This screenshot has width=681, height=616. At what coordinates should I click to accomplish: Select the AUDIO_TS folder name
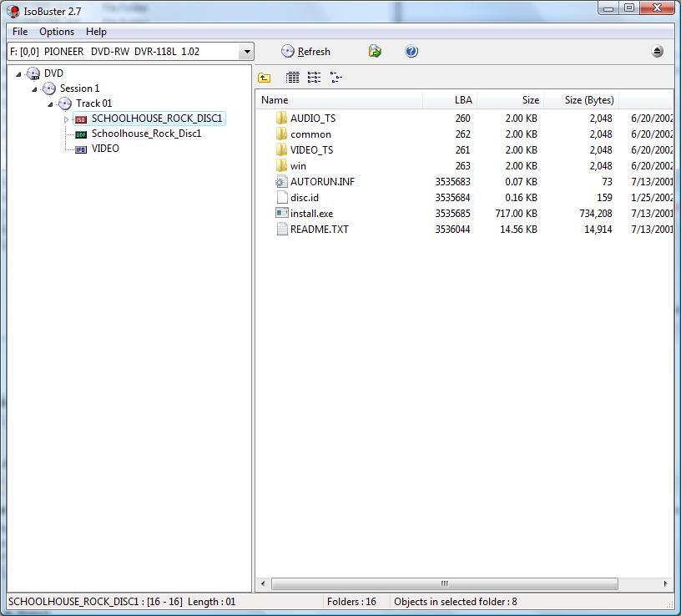[x=313, y=119]
